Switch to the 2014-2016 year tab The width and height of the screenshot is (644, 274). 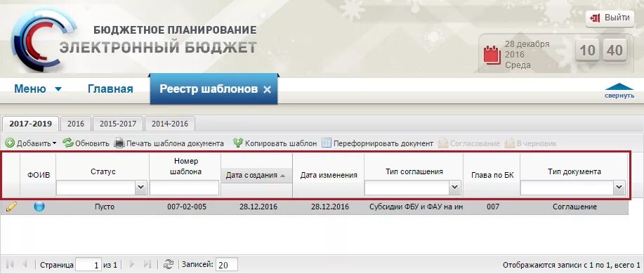click(x=170, y=124)
